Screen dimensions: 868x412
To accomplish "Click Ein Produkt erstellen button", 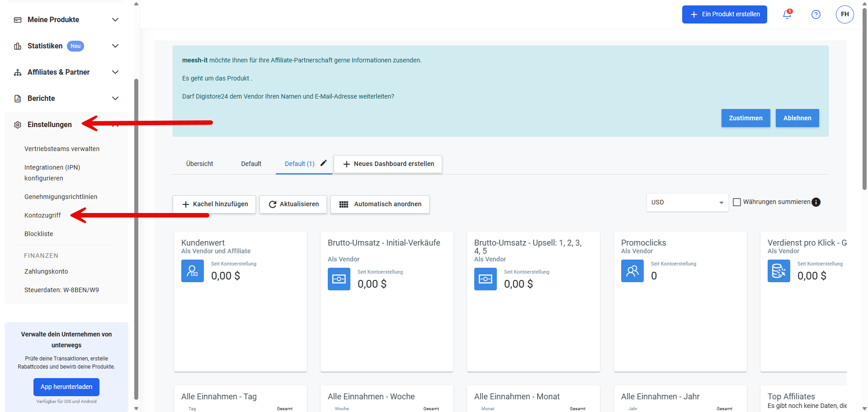I will click(x=724, y=14).
